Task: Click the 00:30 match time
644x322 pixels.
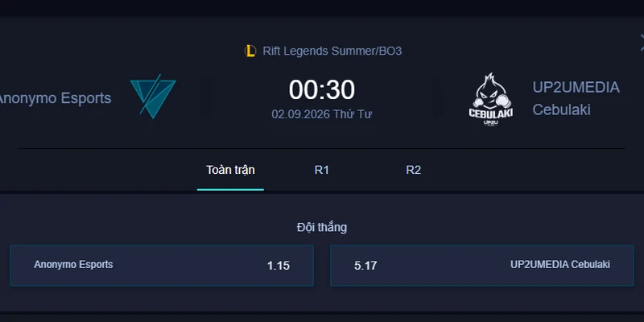Action: [321, 90]
